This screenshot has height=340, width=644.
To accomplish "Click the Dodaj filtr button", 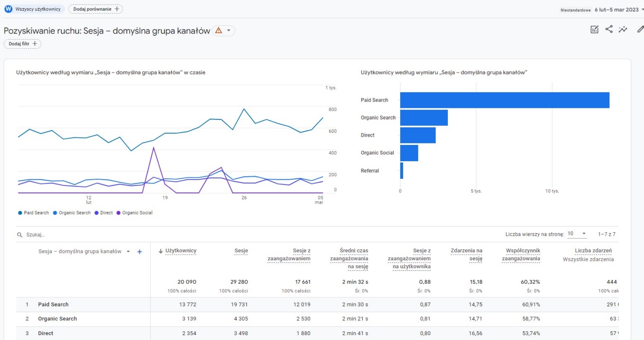I will click(x=23, y=44).
